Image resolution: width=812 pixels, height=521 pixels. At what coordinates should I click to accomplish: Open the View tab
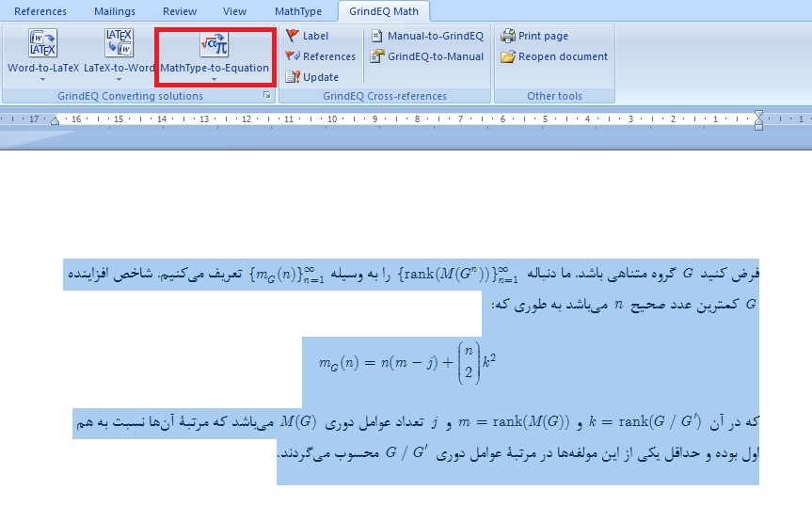pos(234,11)
